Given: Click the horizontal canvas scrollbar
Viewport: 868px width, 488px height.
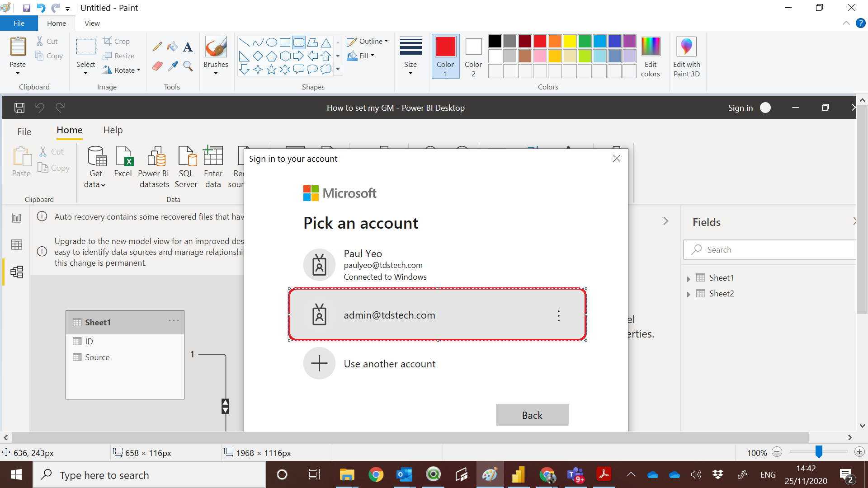Looking at the screenshot, I should pos(410,437).
